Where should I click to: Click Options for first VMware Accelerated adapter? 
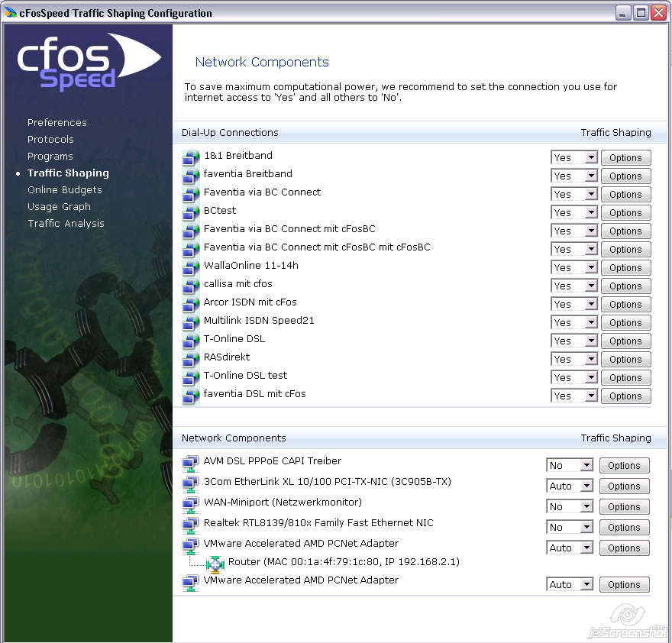point(624,548)
